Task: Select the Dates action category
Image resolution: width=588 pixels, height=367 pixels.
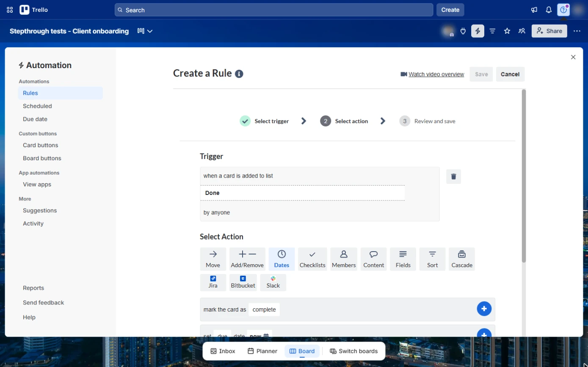Action: coord(282,259)
